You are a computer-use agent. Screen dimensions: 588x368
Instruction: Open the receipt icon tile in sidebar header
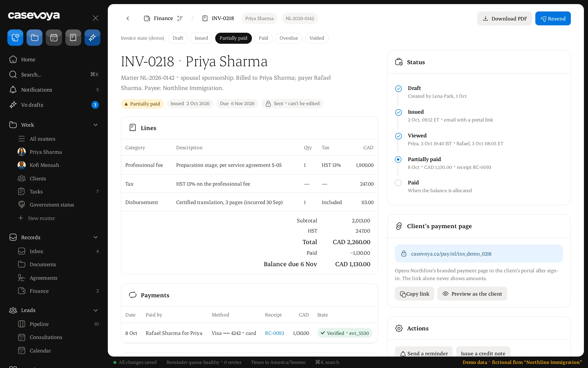pos(73,37)
